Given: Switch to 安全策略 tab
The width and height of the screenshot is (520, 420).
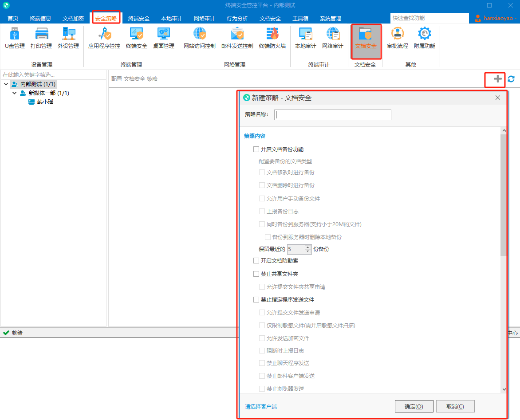Looking at the screenshot, I should click(x=106, y=19).
